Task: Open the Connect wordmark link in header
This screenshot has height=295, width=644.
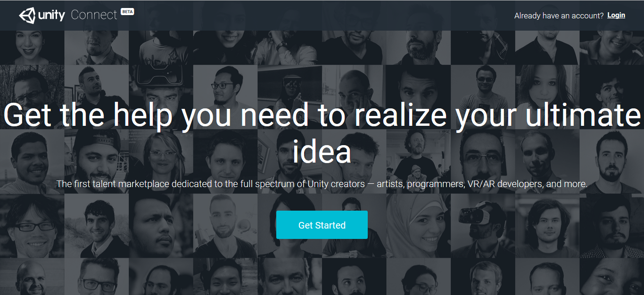Action: point(94,15)
